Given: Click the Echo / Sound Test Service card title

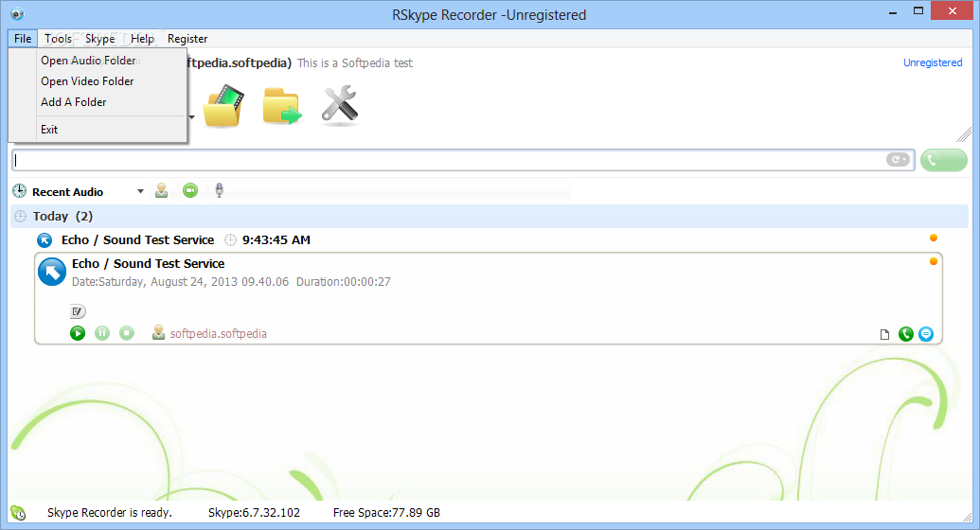Looking at the screenshot, I should click(148, 264).
